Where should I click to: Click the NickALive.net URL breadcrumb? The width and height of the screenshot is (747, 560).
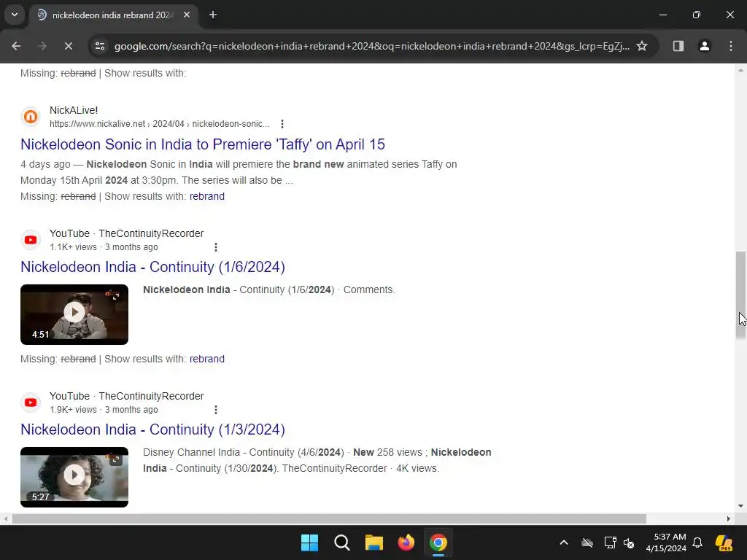(x=160, y=124)
